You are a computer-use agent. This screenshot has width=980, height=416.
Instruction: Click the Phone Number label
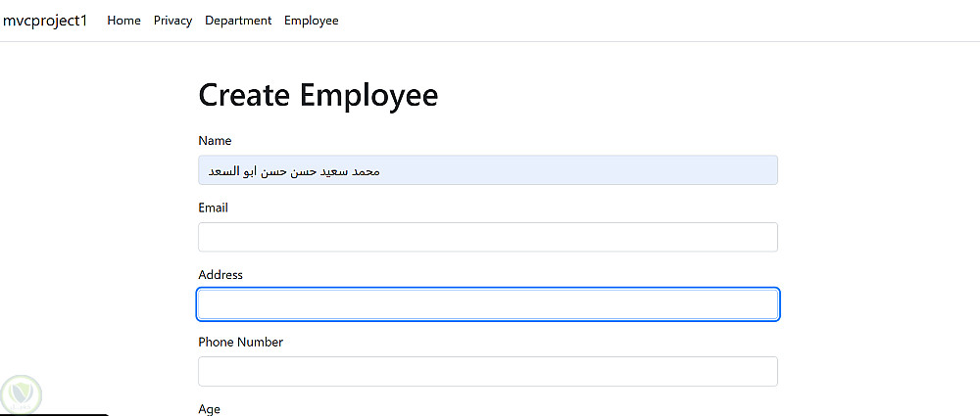tap(241, 343)
